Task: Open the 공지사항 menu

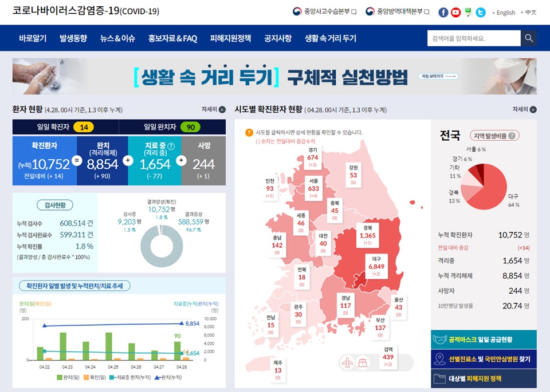Action: click(x=278, y=38)
